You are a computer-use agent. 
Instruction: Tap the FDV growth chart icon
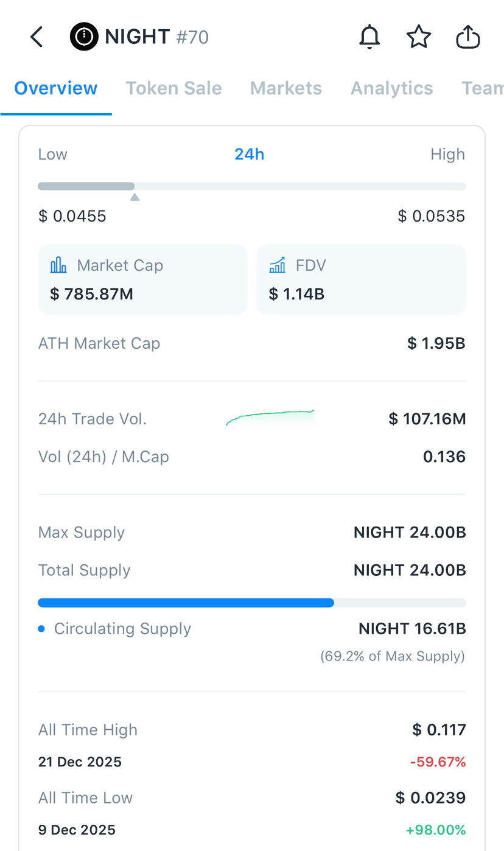277,265
